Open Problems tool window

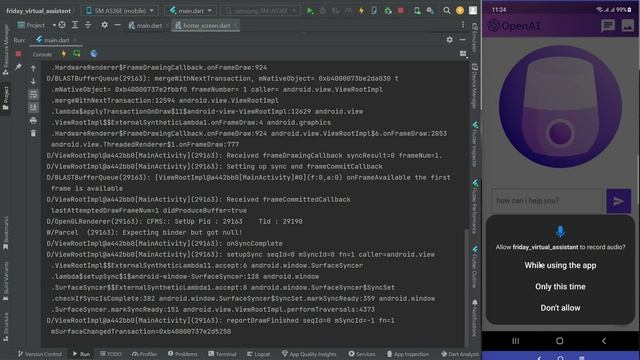point(182,354)
